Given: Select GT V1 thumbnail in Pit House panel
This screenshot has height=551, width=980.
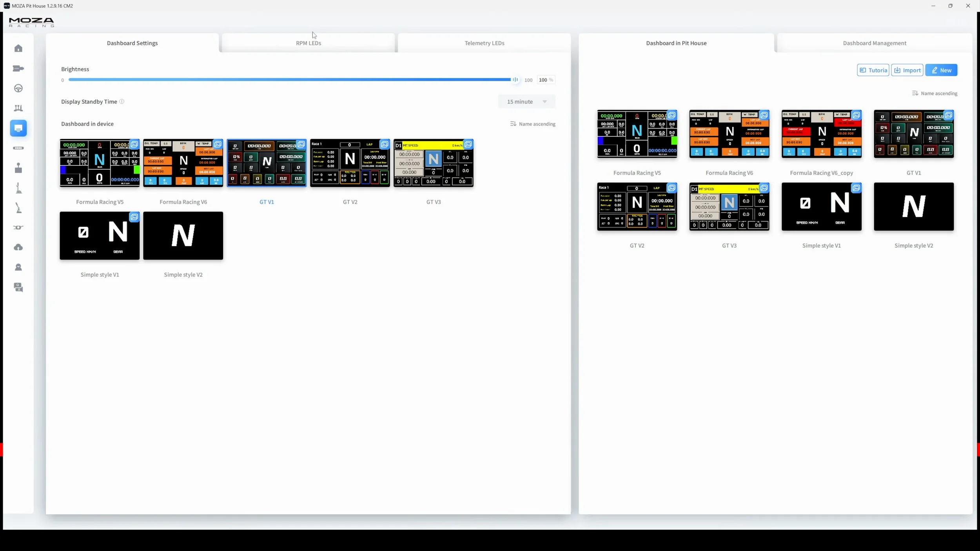Looking at the screenshot, I should pyautogui.click(x=914, y=134).
